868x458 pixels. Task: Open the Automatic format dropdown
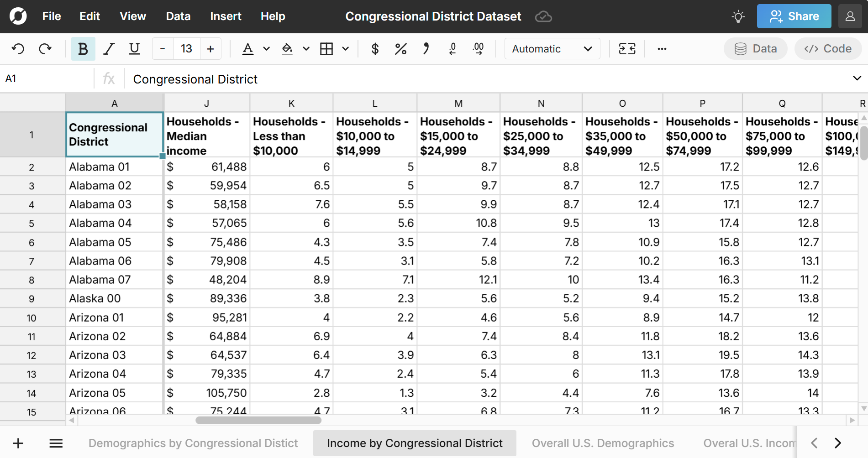click(552, 49)
